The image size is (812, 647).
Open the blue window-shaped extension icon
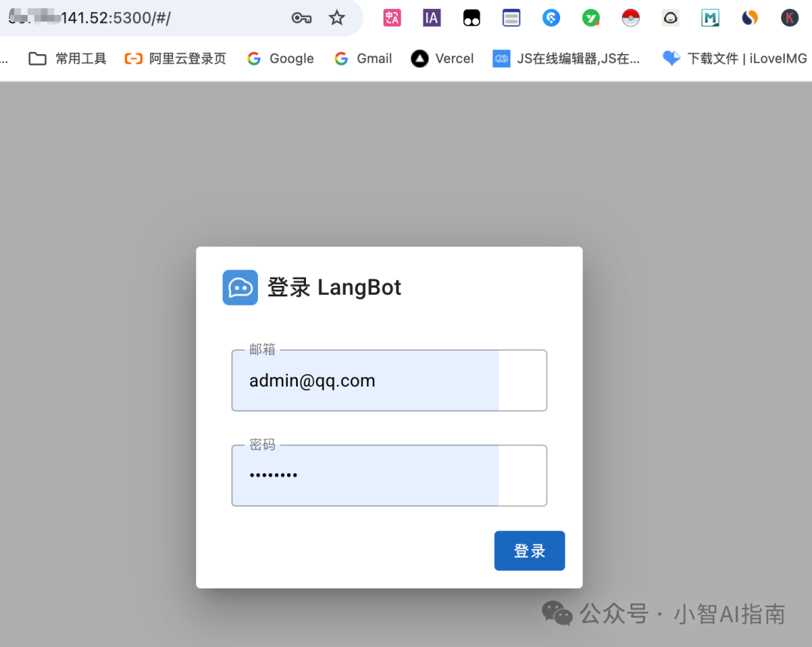click(511, 18)
